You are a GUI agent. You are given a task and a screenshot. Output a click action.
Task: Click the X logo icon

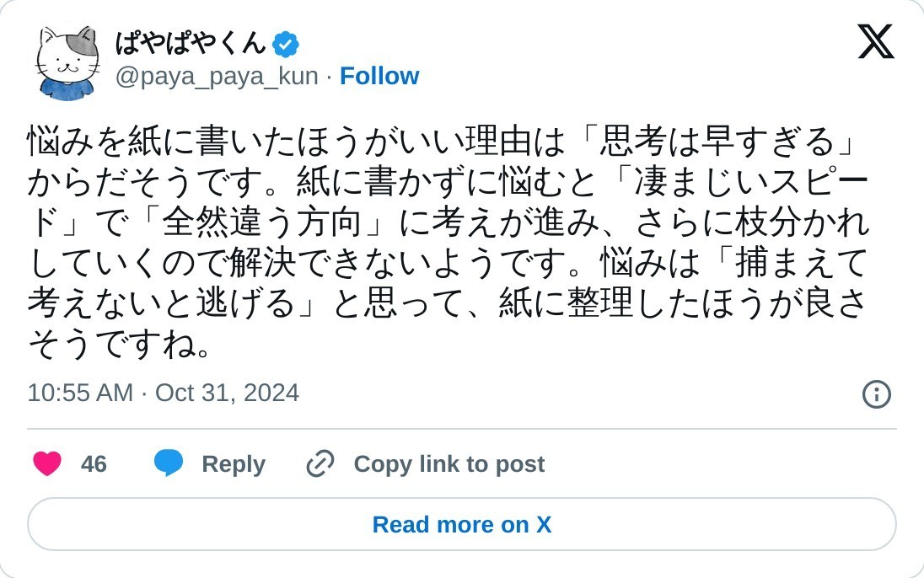point(876,41)
